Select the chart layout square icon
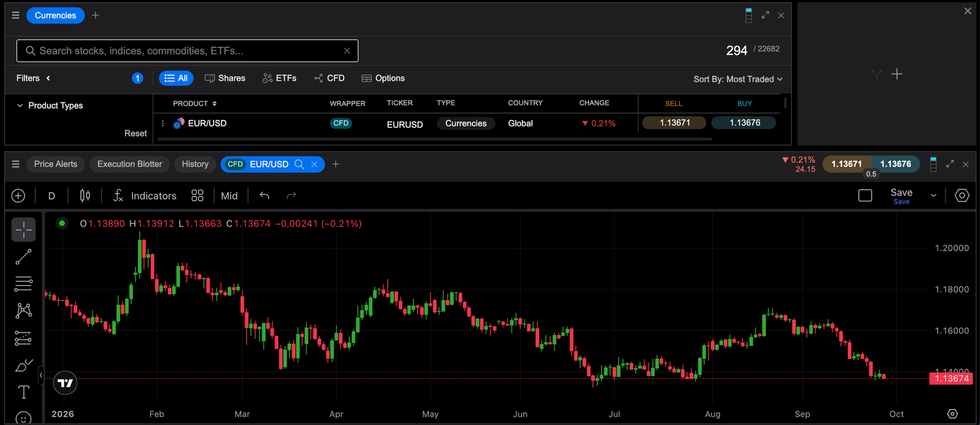This screenshot has height=425, width=980. tap(865, 196)
